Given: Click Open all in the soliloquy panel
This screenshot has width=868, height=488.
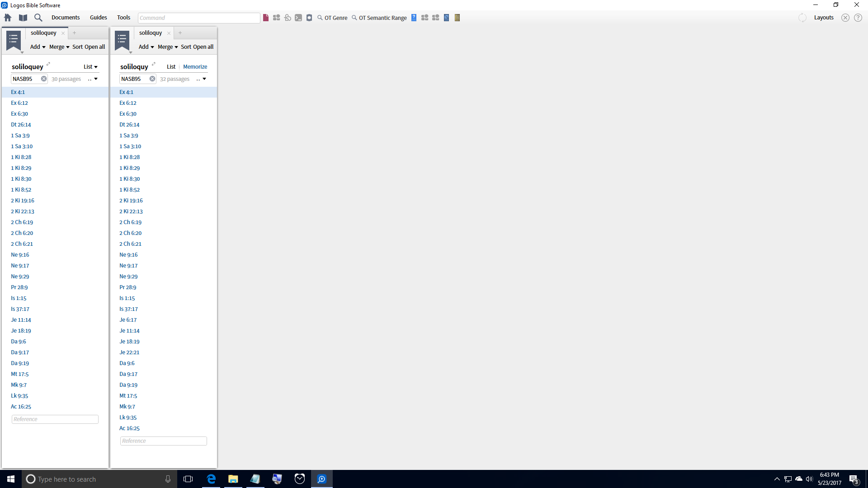Looking at the screenshot, I should point(203,47).
